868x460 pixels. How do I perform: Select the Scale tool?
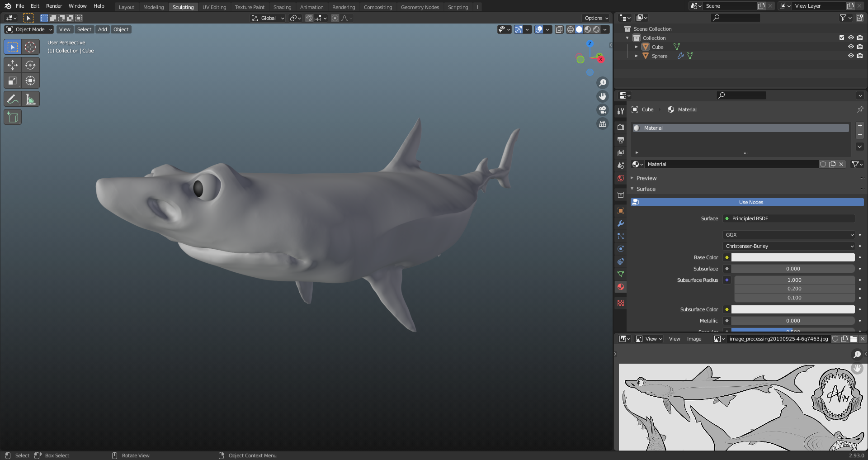tap(13, 81)
